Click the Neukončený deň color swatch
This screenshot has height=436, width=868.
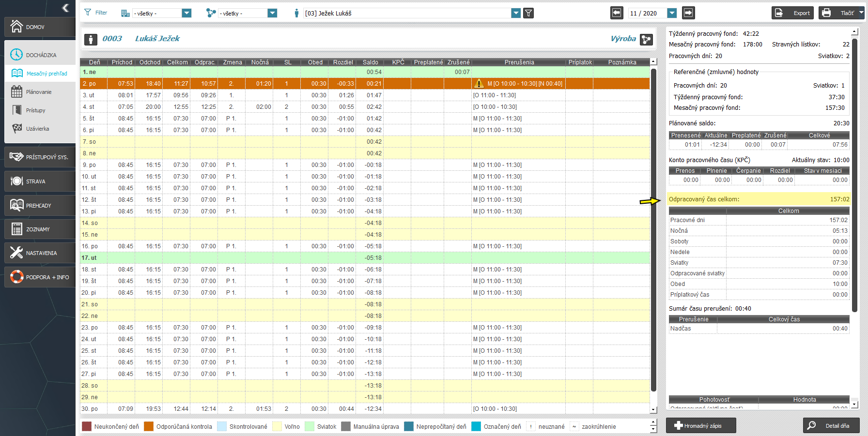(87, 426)
